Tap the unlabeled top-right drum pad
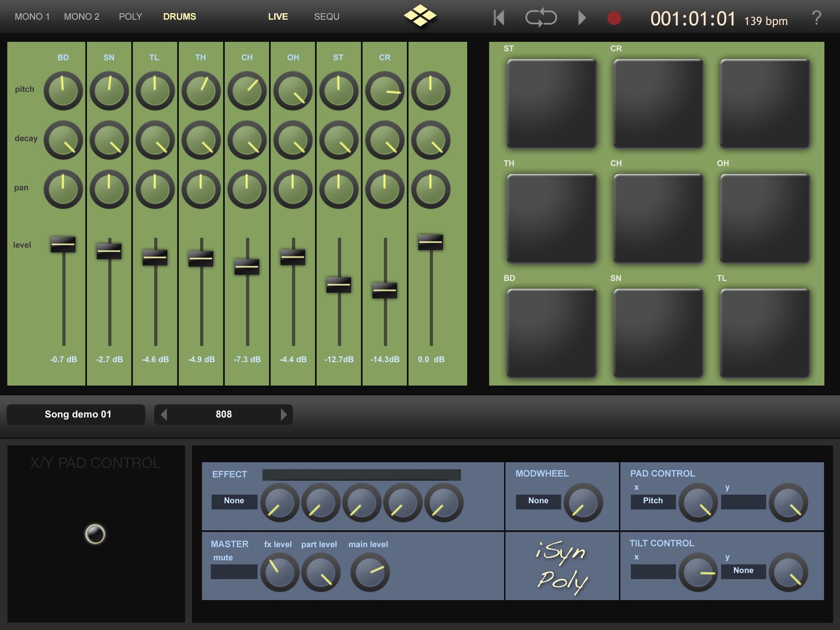Viewport: 840px width, 630px height. [x=765, y=103]
